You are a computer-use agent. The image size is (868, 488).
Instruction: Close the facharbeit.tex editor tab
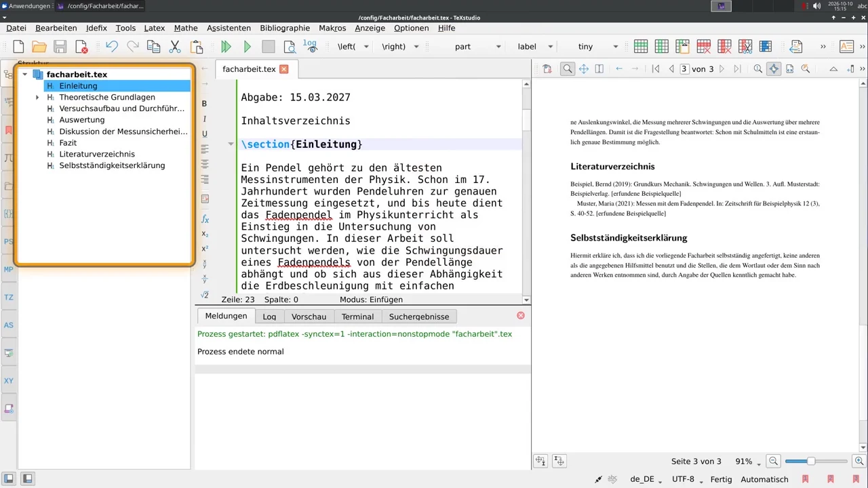284,69
